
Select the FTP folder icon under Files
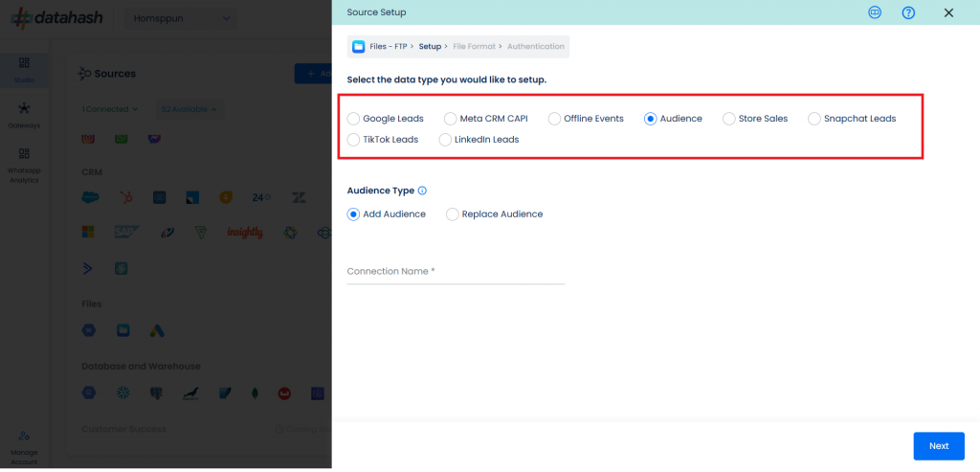click(x=123, y=330)
